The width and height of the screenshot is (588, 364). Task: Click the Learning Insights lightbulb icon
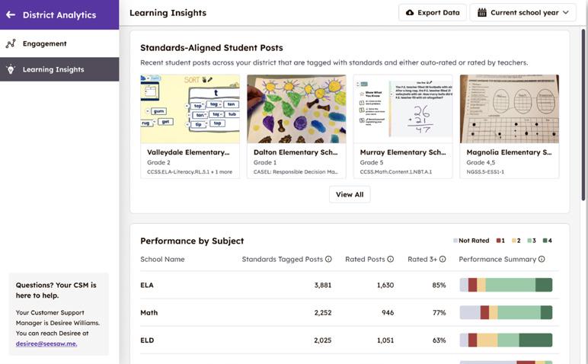(11, 69)
